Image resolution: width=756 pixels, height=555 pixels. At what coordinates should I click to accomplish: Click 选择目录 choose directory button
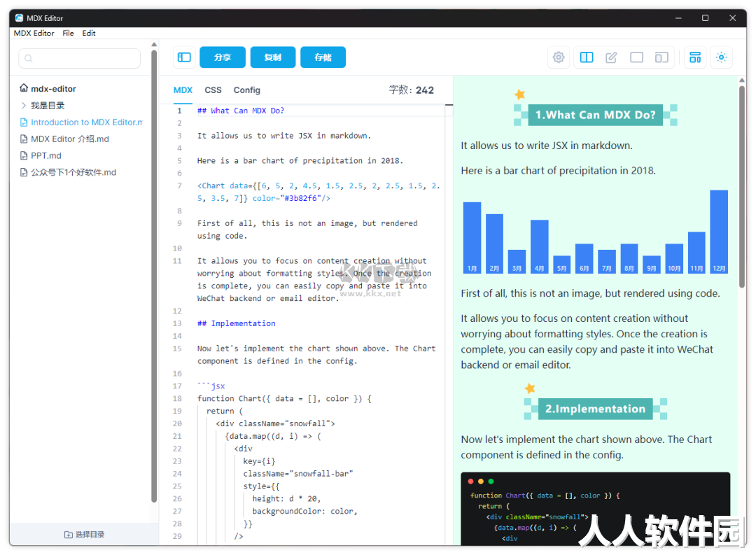click(x=85, y=534)
